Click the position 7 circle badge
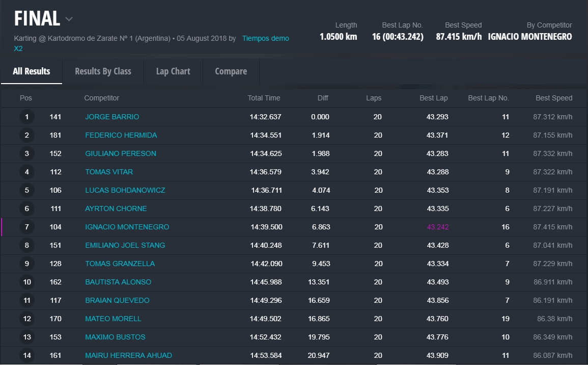Image resolution: width=588 pixels, height=365 pixels. 27,227
